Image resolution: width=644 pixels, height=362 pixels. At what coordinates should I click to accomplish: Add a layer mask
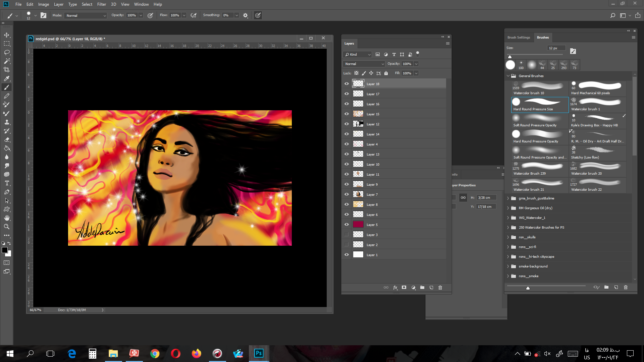[x=404, y=288]
